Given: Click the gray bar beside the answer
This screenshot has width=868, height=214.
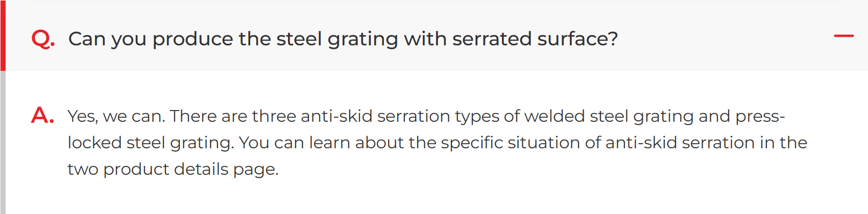Looking at the screenshot, I should pos(3,142).
